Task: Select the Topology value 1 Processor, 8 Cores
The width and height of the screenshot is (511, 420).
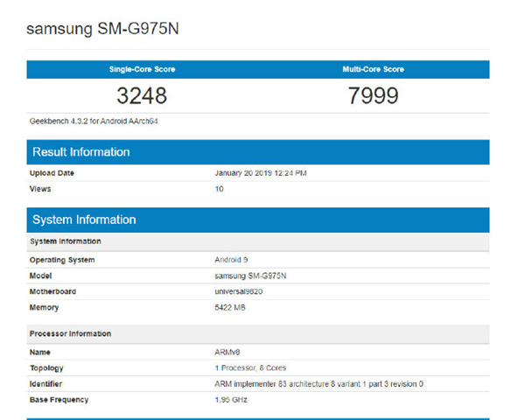Action: pyautogui.click(x=250, y=368)
